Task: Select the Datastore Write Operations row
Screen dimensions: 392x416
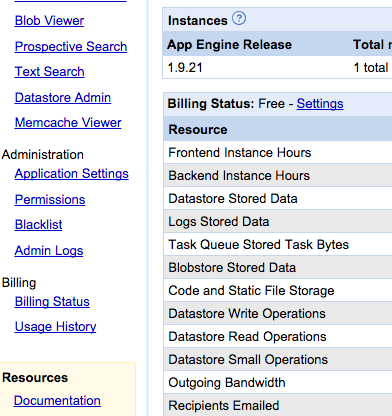Action: pos(278,314)
